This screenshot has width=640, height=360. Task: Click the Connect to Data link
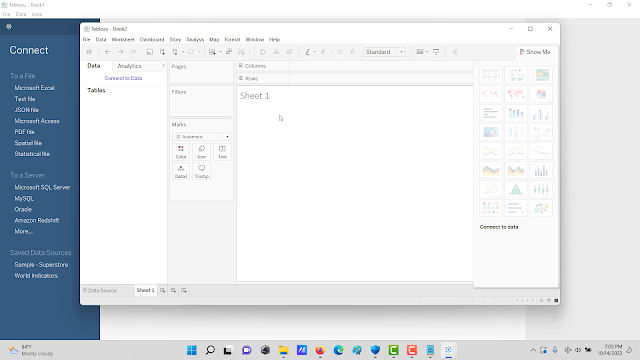123,78
